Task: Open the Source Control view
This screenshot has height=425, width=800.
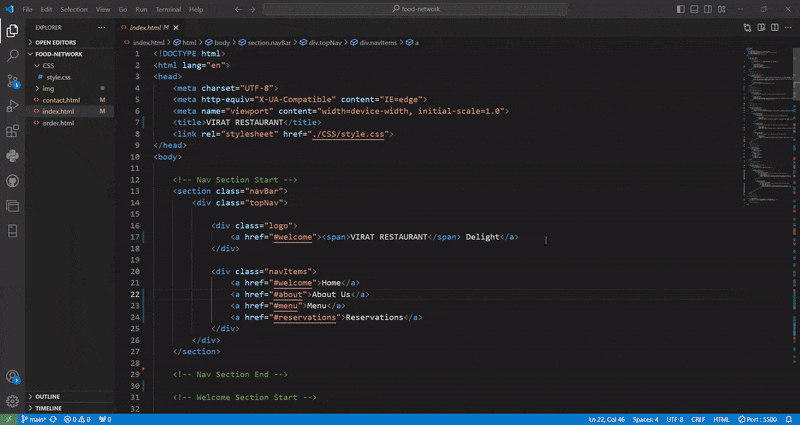Action: [x=13, y=81]
